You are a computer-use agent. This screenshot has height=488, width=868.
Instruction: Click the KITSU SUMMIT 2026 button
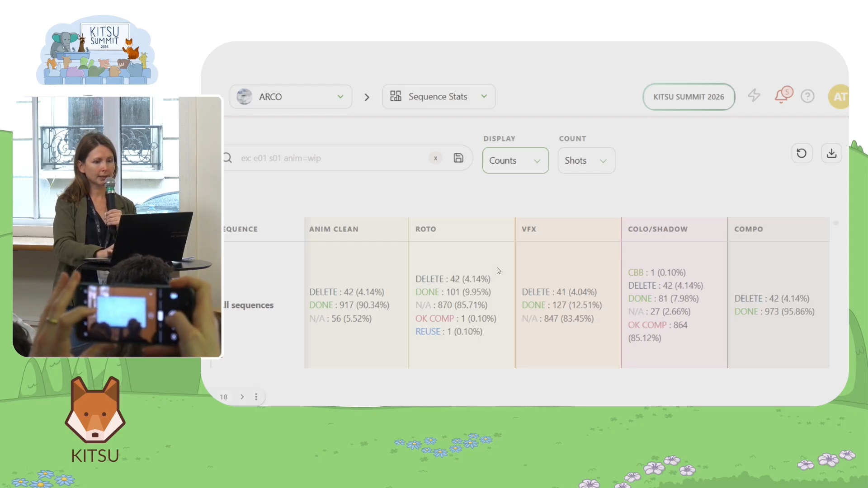point(689,97)
